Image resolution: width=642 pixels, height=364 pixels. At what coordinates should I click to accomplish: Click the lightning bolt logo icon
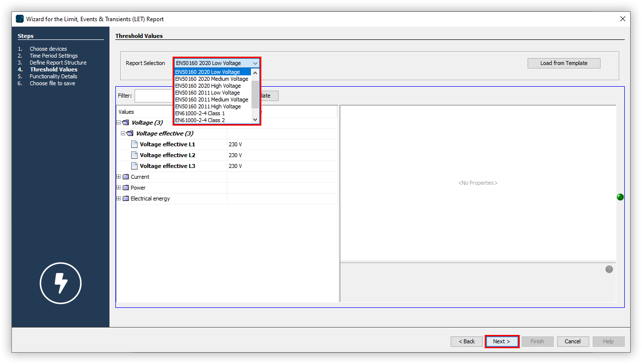(x=60, y=283)
